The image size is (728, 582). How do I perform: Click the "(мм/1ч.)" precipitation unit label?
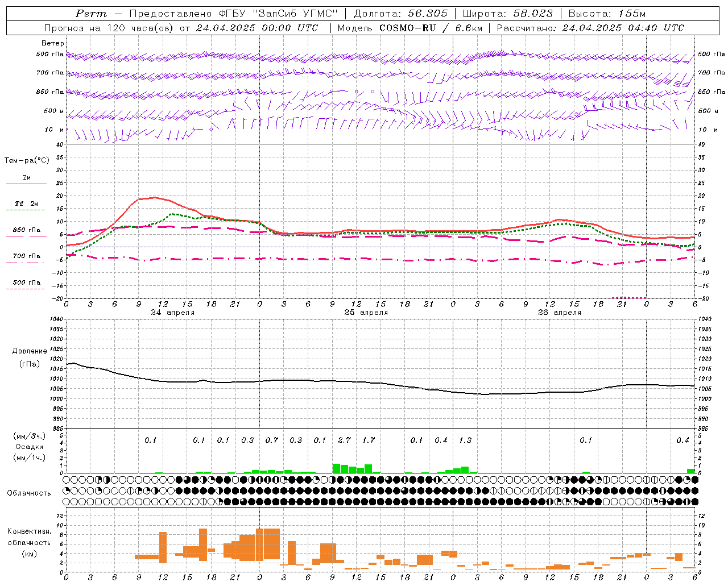[30, 458]
